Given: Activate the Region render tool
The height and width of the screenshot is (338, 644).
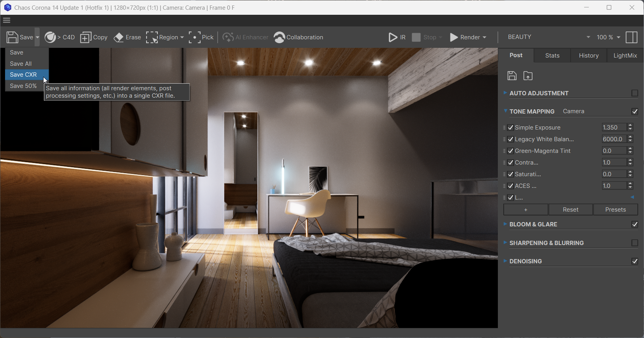Looking at the screenshot, I should (162, 37).
